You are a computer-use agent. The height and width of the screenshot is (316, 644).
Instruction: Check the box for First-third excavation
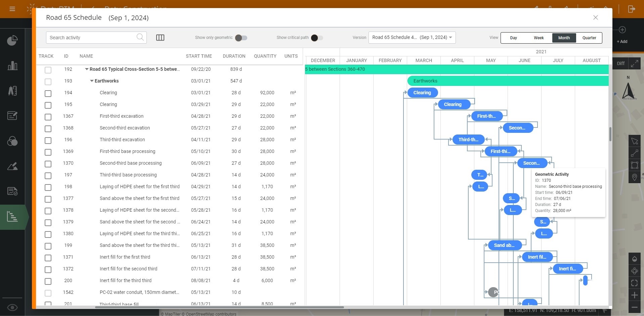(x=48, y=117)
